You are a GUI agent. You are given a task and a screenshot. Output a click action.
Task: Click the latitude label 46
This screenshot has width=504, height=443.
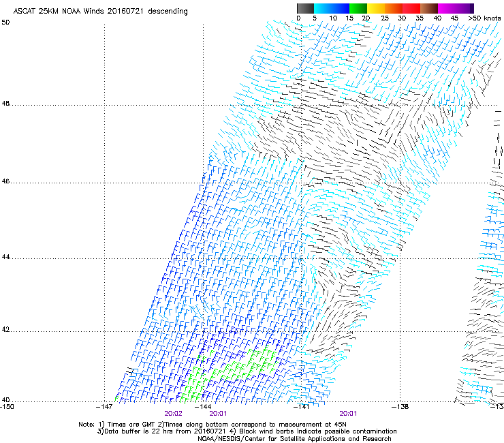click(5, 181)
